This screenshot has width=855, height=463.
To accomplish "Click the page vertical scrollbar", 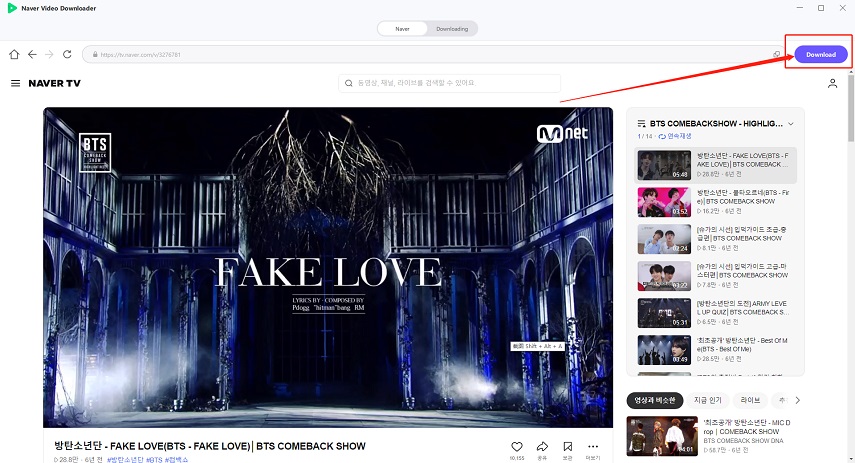I will pyautogui.click(x=851, y=108).
